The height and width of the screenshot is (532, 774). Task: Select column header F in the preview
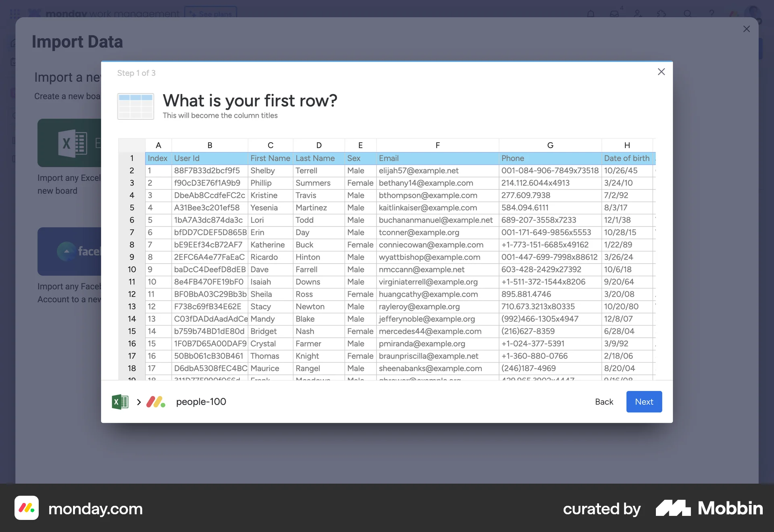point(437,145)
